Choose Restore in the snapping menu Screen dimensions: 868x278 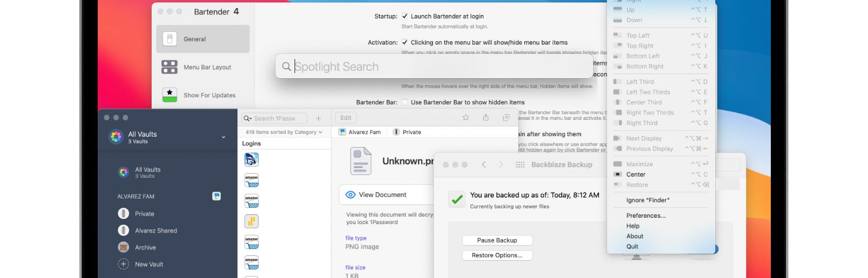tap(661, 185)
